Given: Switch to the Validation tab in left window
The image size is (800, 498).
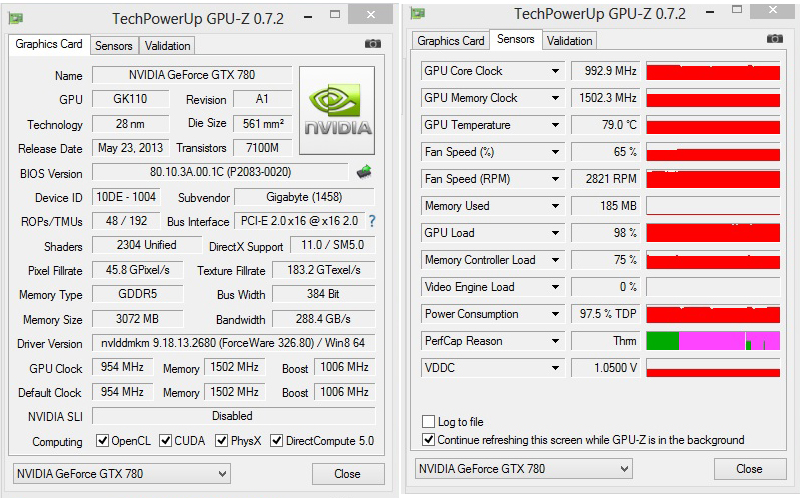Looking at the screenshot, I should coord(167,46).
